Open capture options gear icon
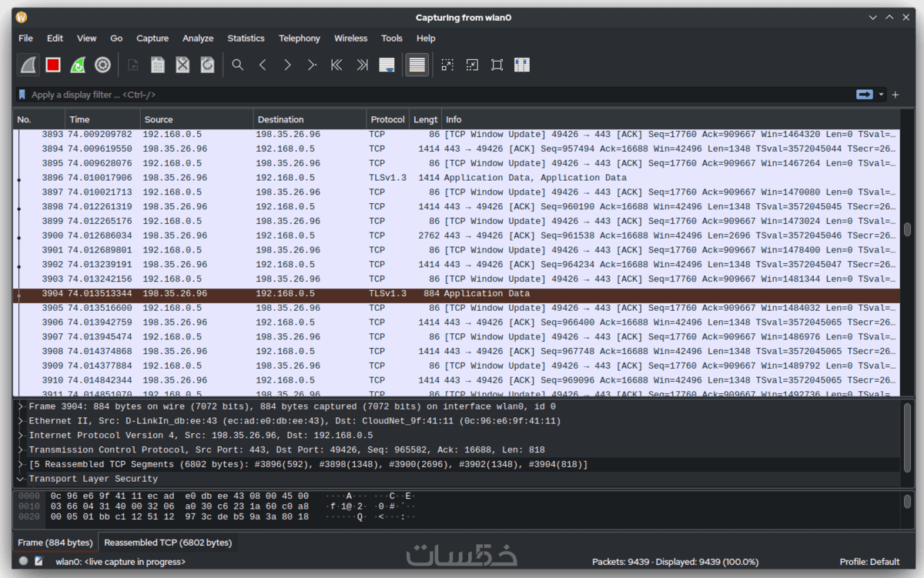This screenshot has width=924, height=578. pos(102,65)
